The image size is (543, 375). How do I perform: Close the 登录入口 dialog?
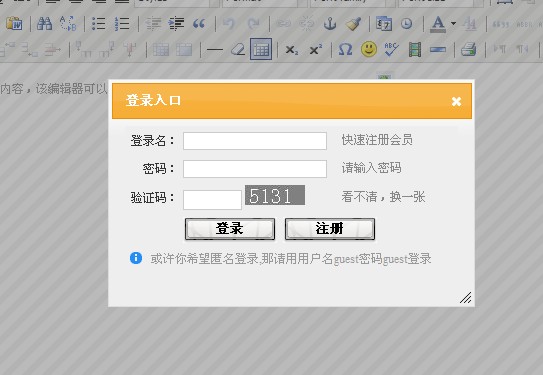(456, 101)
